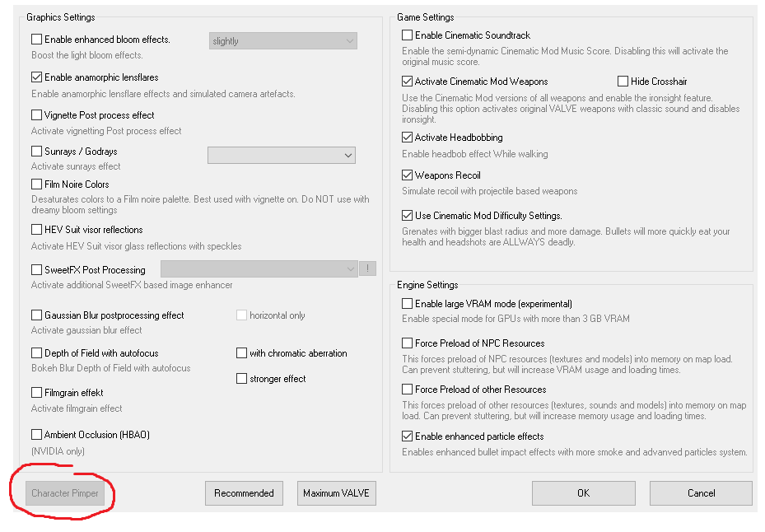The height and width of the screenshot is (532, 765).
Task: Toggle Vignette Post process effect
Action: coord(37,115)
